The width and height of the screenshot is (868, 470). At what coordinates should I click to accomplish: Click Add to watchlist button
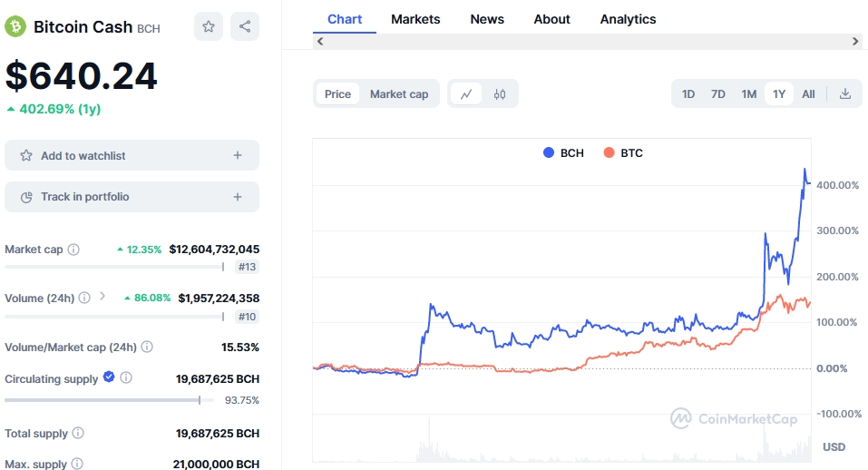[x=132, y=155]
